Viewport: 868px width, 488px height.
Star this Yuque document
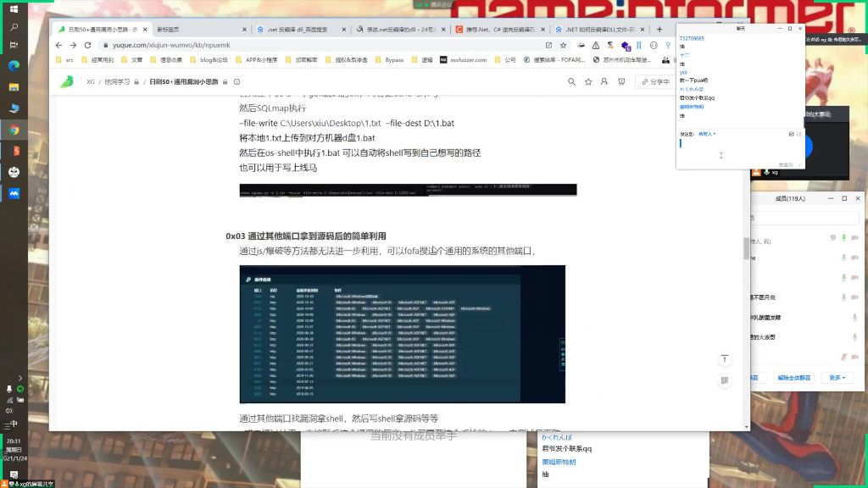(x=588, y=82)
